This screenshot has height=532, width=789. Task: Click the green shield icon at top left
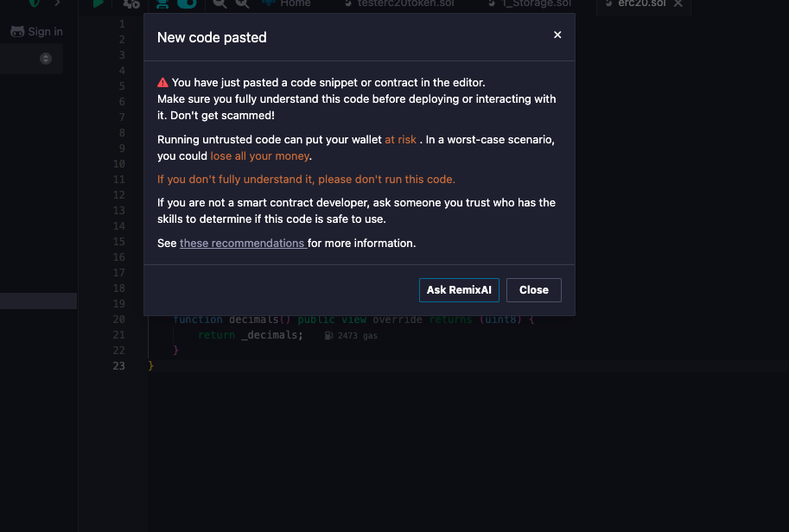(x=35, y=3)
